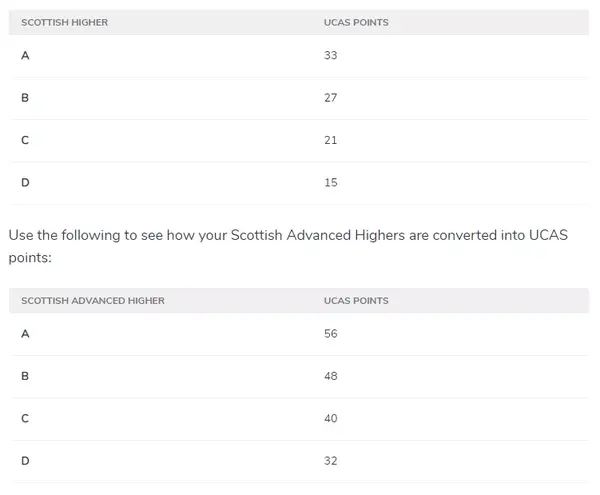Select grade A in Advanced Higher table

pyautogui.click(x=25, y=333)
